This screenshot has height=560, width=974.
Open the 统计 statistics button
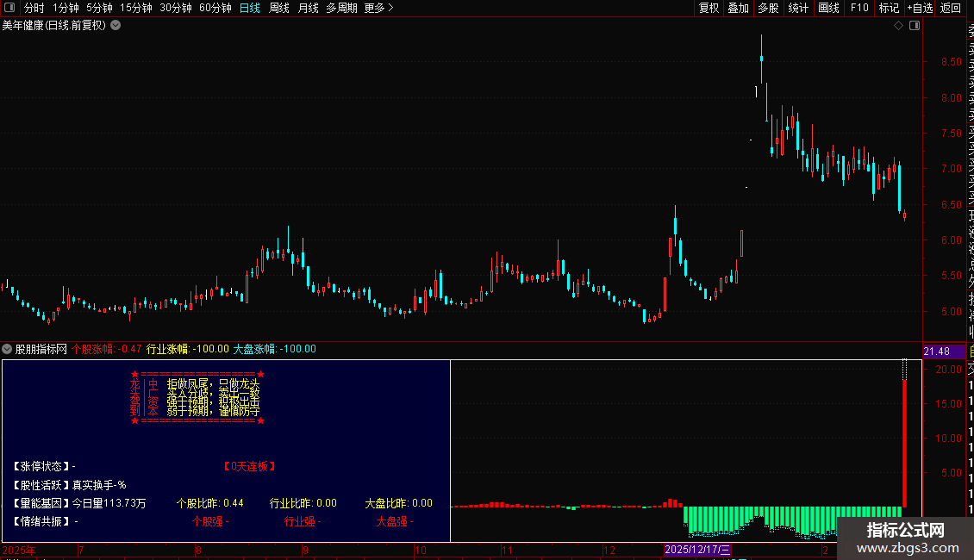click(798, 8)
